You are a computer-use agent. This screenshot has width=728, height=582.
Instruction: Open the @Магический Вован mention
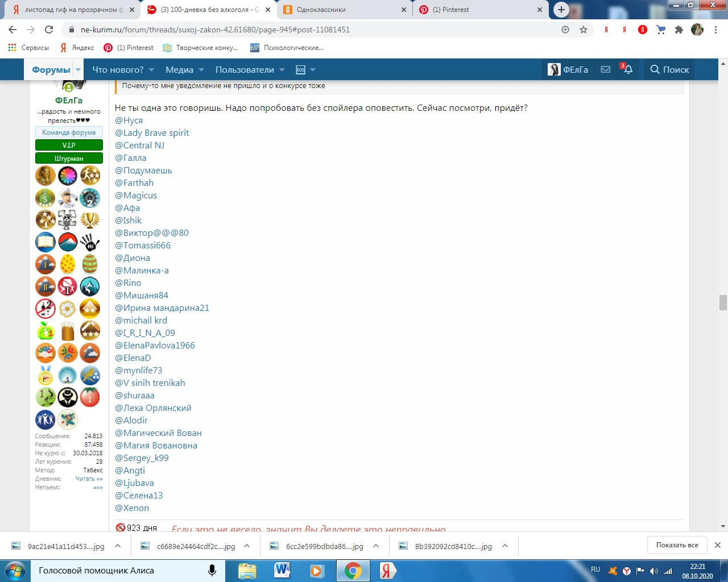coord(158,433)
